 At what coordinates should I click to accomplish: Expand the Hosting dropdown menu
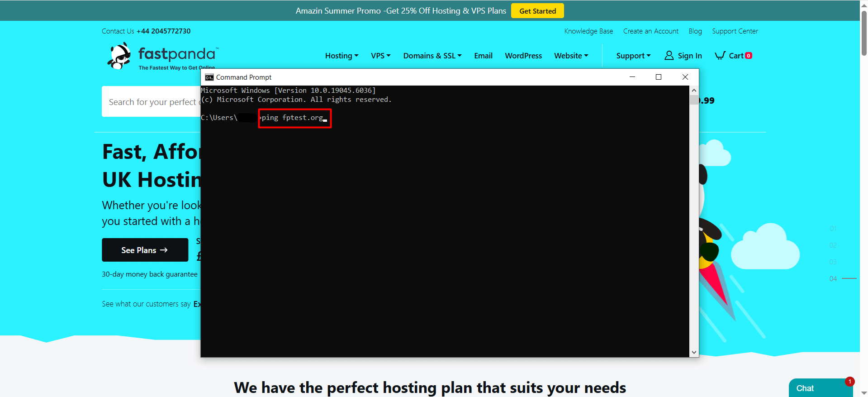[x=342, y=56]
